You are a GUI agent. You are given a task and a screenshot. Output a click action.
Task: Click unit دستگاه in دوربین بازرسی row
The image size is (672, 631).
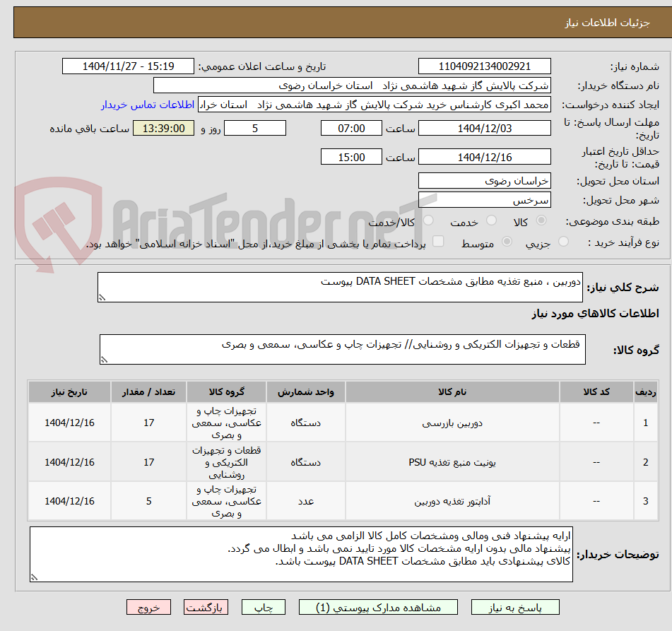[305, 423]
